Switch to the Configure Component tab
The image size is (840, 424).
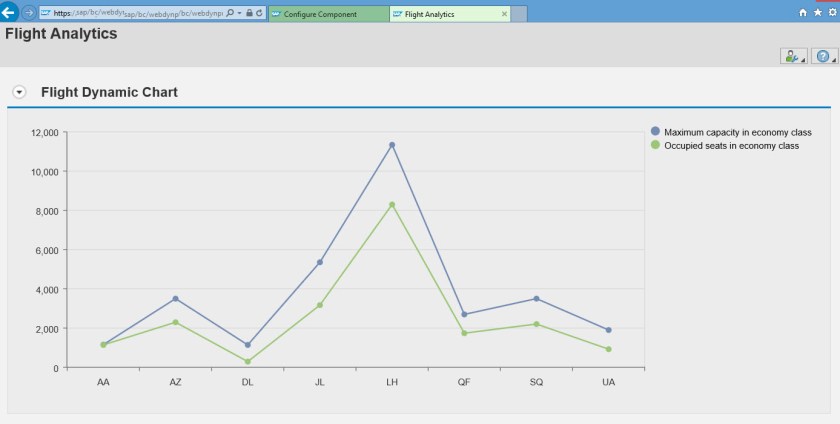coord(328,14)
